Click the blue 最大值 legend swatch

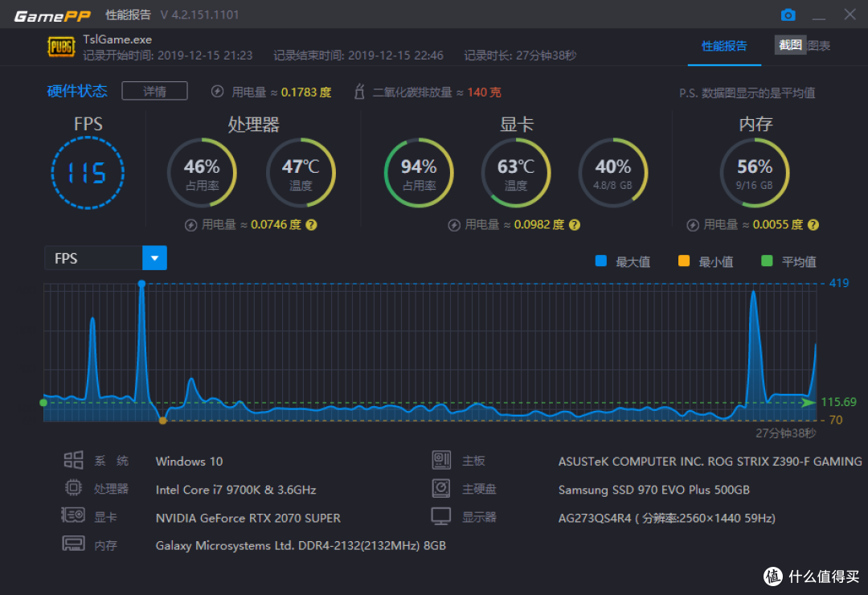(600, 261)
